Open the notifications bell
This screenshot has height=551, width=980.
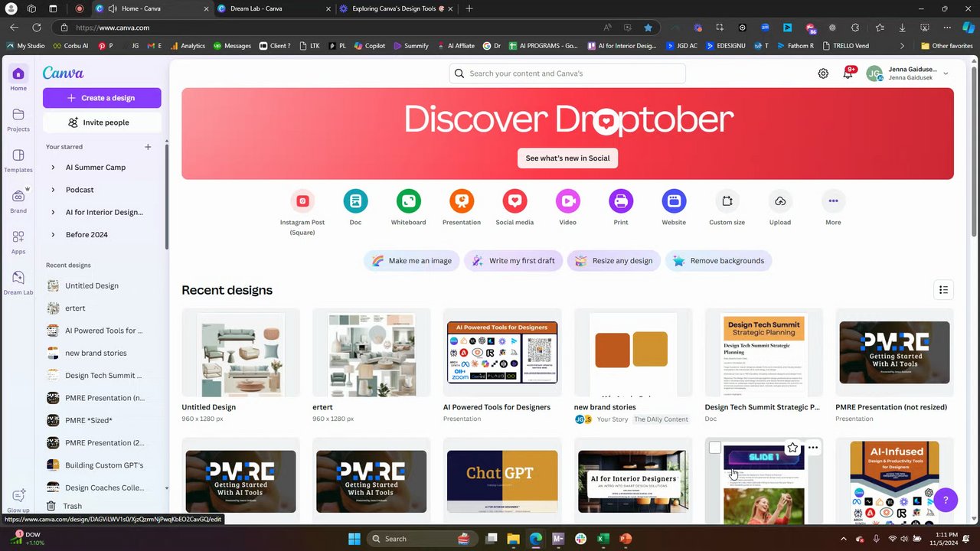pos(848,73)
